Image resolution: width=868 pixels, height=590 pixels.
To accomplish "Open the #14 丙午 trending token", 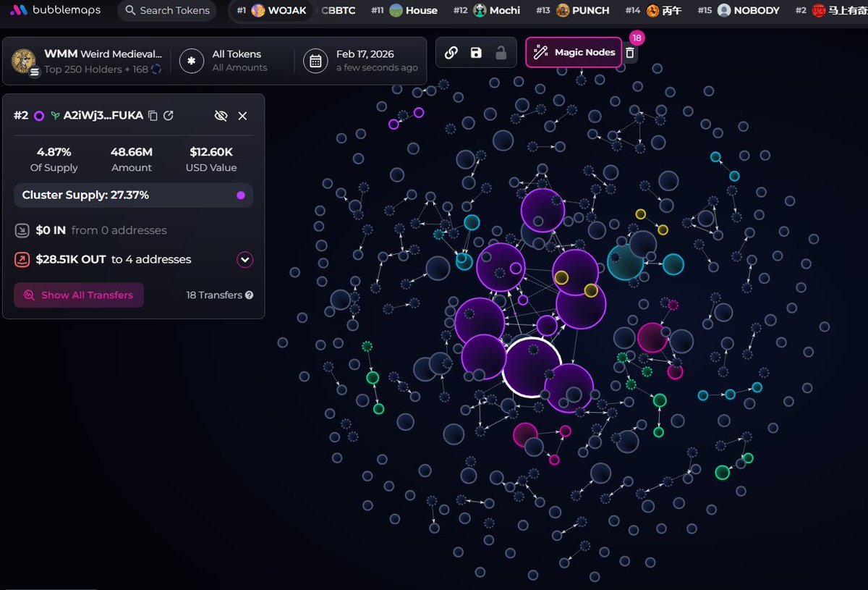I will tap(653, 10).
